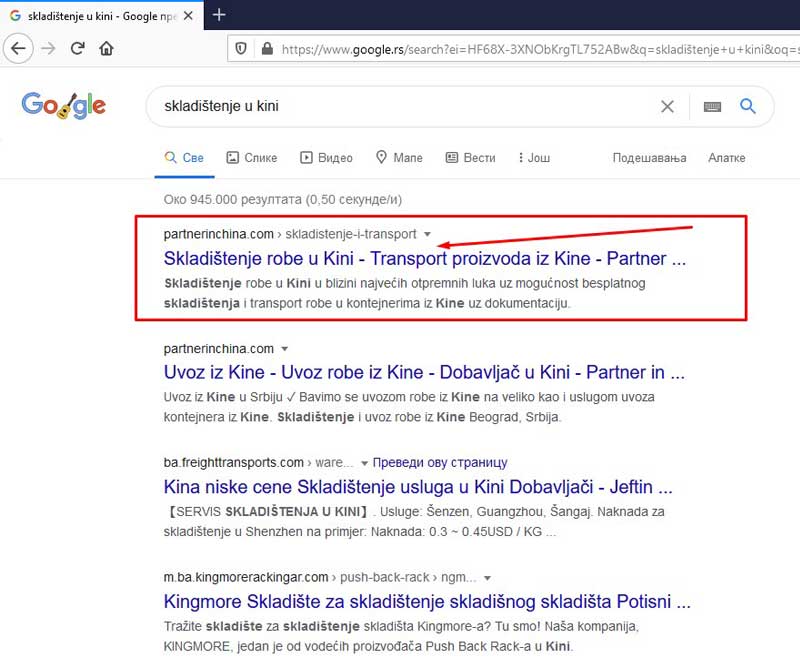
Task: Open 'Kina niske cene Skladištenje' result
Action: 418,487
